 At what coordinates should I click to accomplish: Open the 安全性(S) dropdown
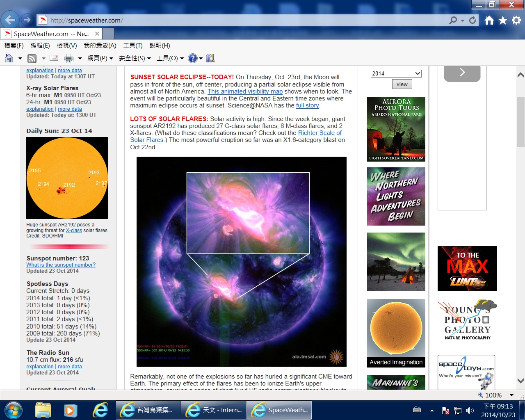(x=135, y=58)
